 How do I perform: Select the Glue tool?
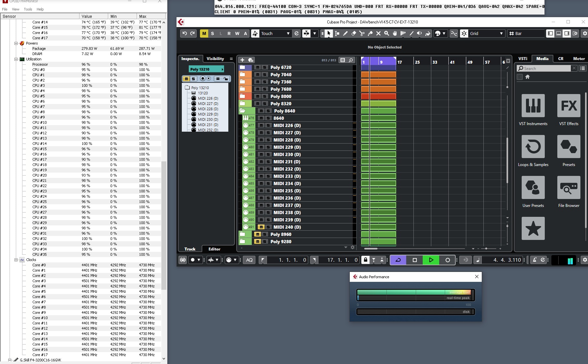coord(370,33)
